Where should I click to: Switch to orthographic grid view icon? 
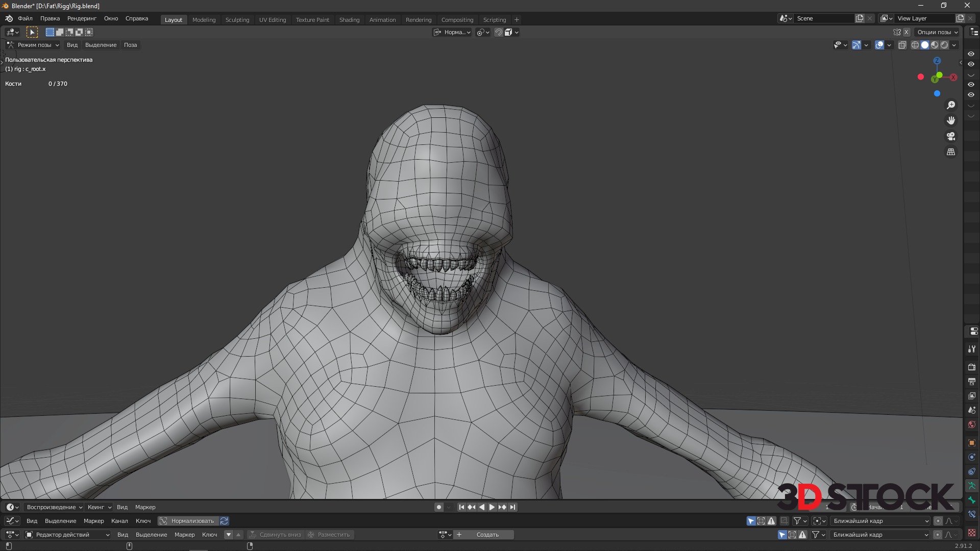(950, 152)
